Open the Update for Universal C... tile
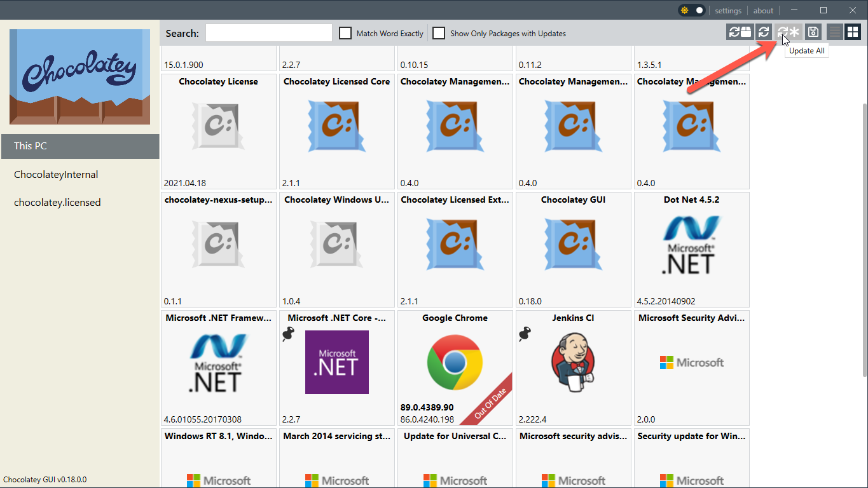Viewport: 868px width, 488px height. [x=455, y=458]
